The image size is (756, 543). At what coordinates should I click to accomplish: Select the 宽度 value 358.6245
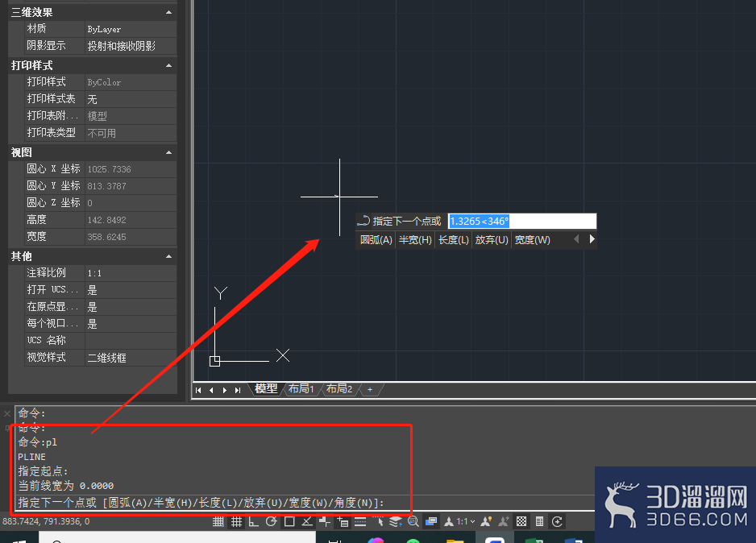coord(131,237)
